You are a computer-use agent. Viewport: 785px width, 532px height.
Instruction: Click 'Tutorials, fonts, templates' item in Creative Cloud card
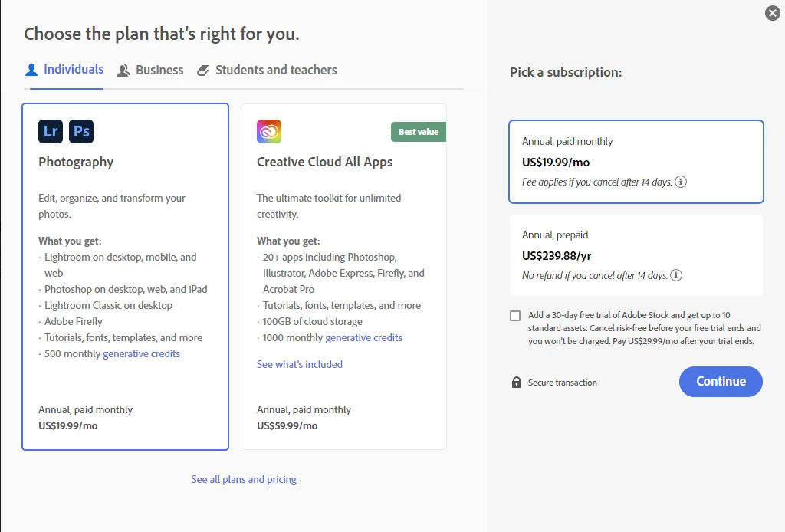342,305
